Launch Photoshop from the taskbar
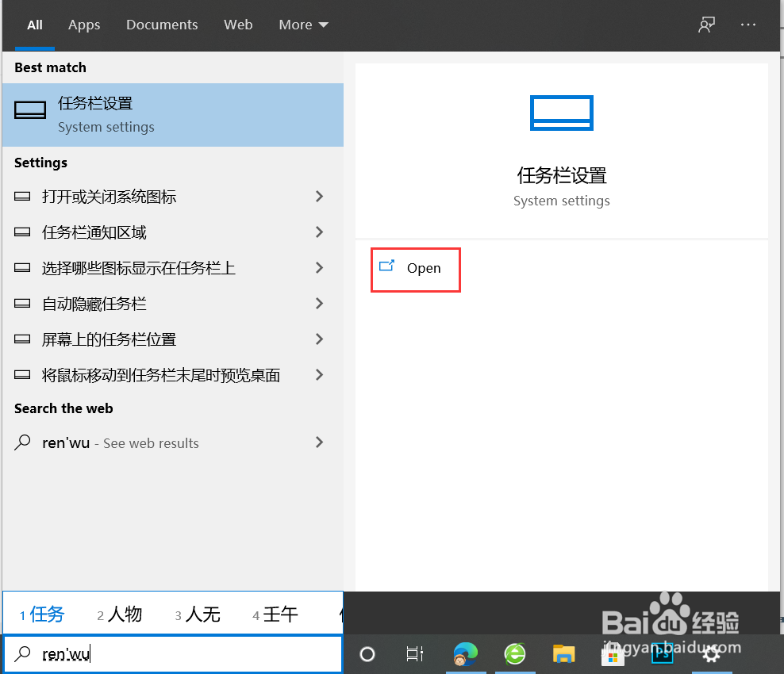The height and width of the screenshot is (674, 784). pyautogui.click(x=662, y=654)
